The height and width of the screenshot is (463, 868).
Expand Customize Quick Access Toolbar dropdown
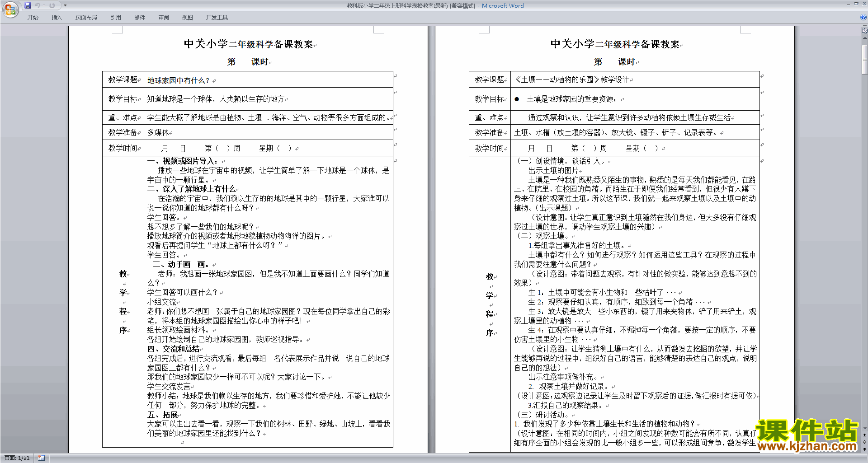coord(65,5)
